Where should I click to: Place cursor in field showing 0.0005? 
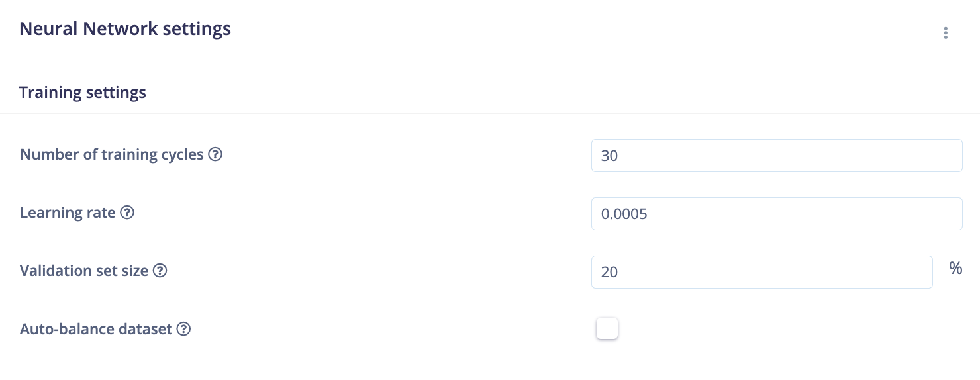(777, 214)
